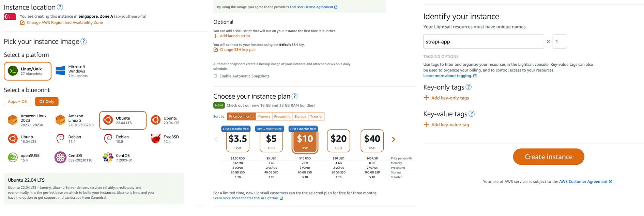Switch to the Apps + OS tab

17,102
